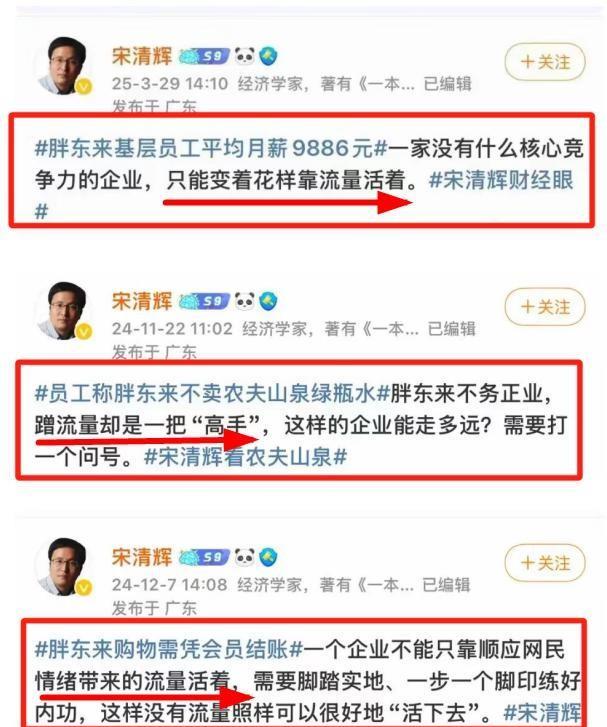This screenshot has height=727, width=607.
Task: Open hashtag #宋清辉看农夫山泉#
Action: point(245,457)
